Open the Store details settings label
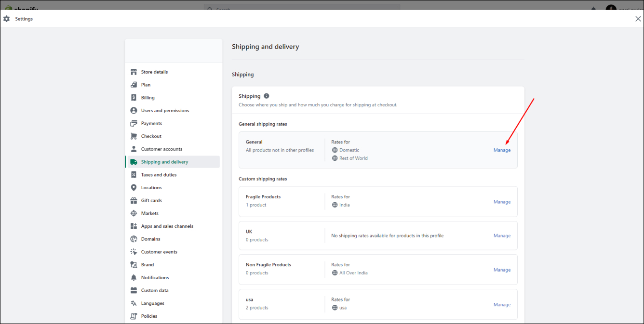Image resolution: width=644 pixels, height=324 pixels. [x=154, y=72]
